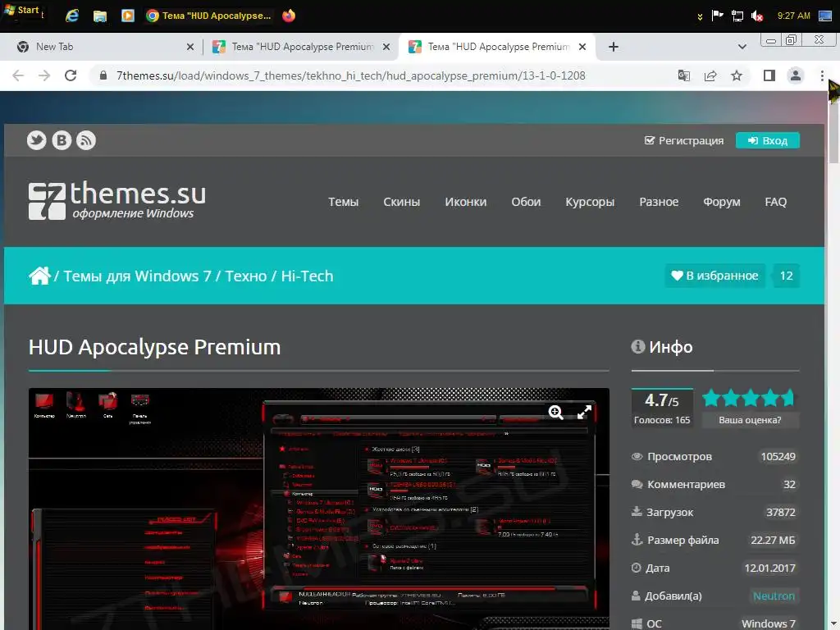
Task: Click the Голосов: 165 text
Action: (662, 421)
